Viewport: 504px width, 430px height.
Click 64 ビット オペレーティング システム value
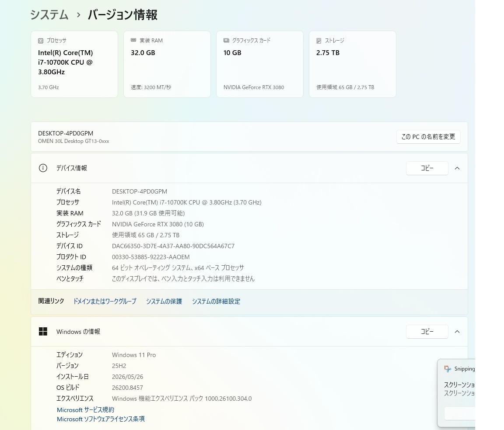click(x=178, y=268)
